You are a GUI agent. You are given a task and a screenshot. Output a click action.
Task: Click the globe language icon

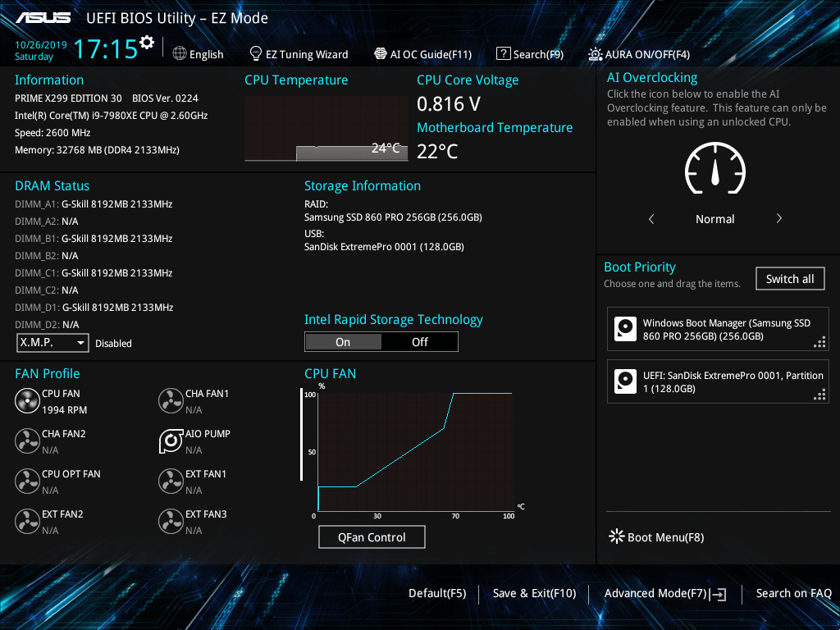pos(180,53)
